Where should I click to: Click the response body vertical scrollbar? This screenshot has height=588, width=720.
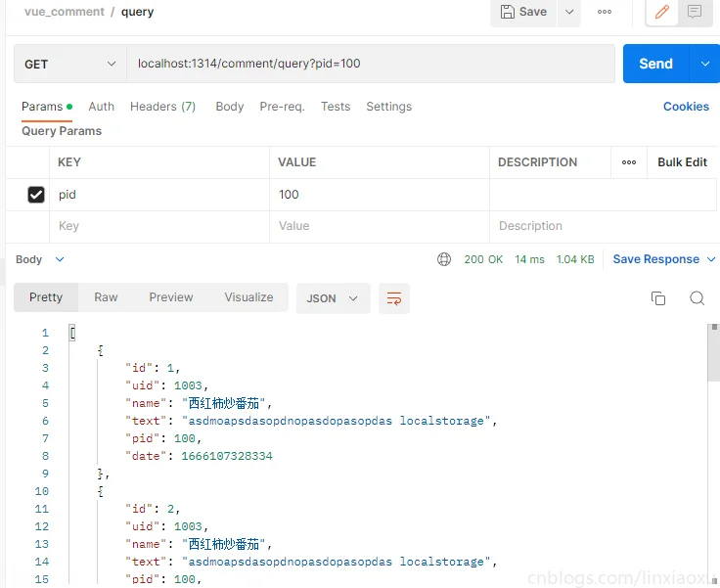click(x=713, y=352)
